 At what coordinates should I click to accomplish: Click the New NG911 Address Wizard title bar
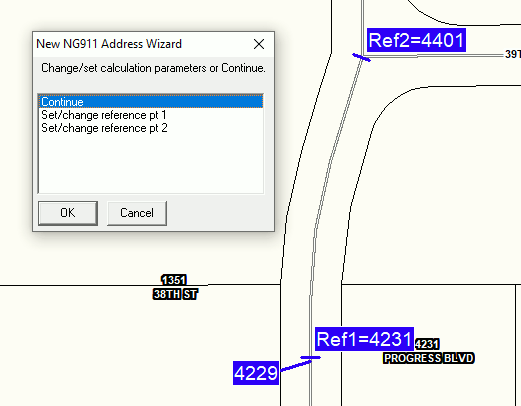[x=142, y=44]
